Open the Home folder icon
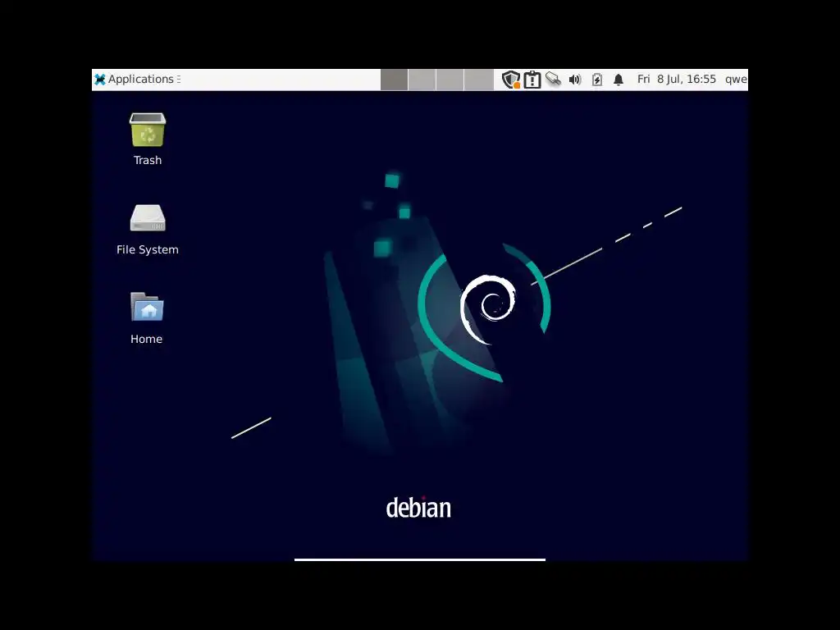Image resolution: width=840 pixels, height=630 pixels. pyautogui.click(x=147, y=318)
